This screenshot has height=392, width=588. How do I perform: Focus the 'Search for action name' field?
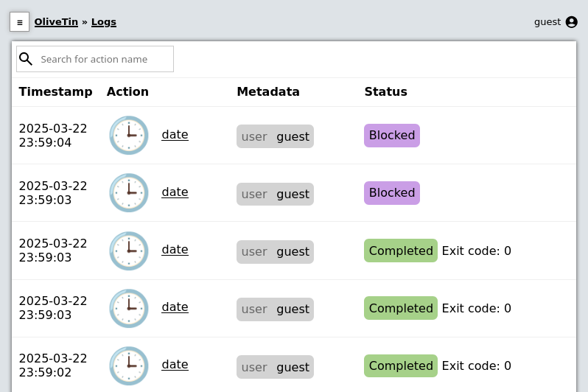pos(103,59)
